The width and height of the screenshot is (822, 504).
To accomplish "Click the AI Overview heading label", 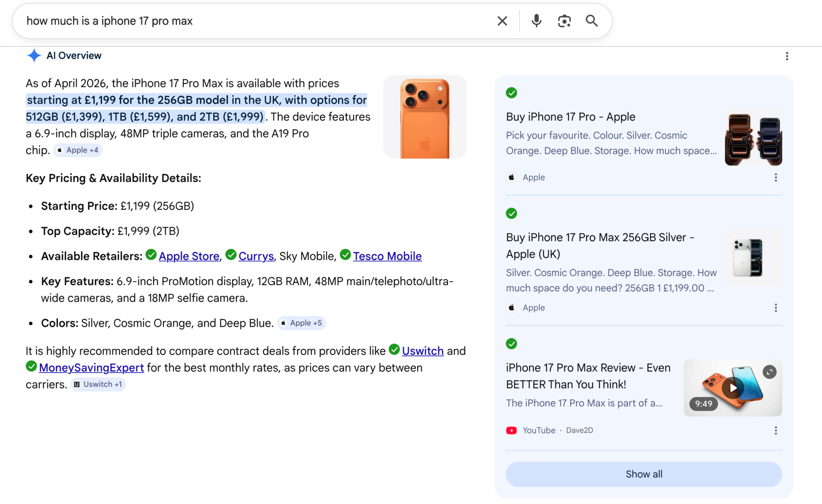I will tap(74, 56).
